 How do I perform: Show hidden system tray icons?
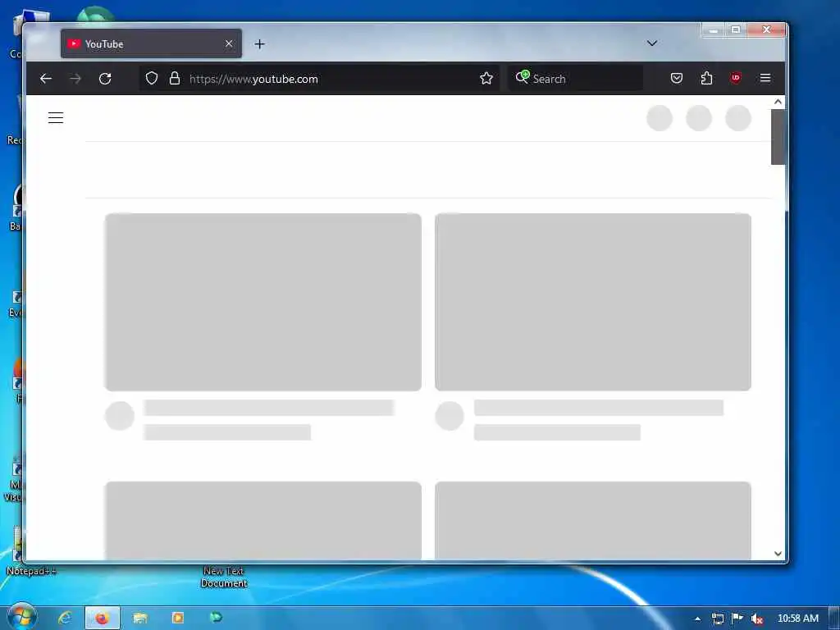tap(697, 619)
